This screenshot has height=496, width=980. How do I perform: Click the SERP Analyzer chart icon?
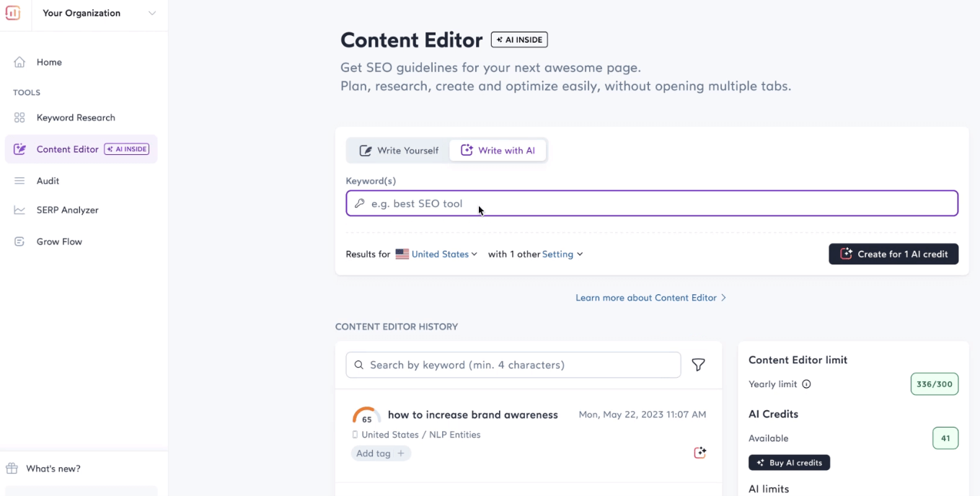(x=19, y=210)
